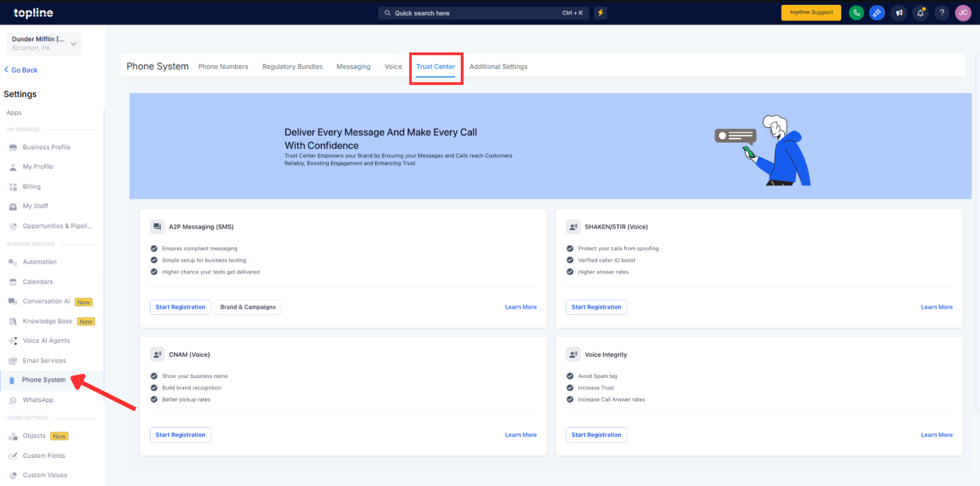The width and height of the screenshot is (980, 486).
Task: Open Apps in Settings sidebar
Action: [x=14, y=113]
